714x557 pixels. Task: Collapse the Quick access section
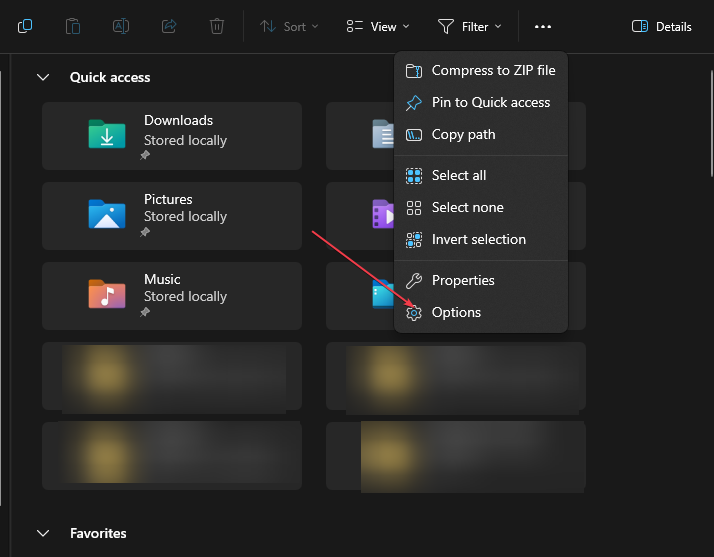click(x=43, y=77)
